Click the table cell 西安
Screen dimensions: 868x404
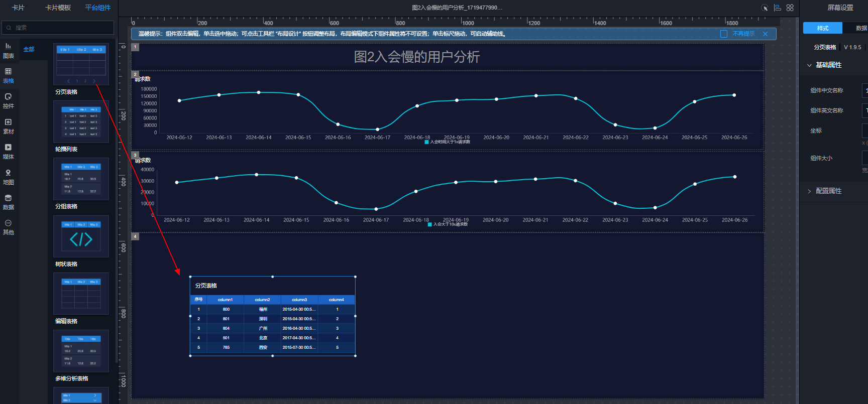tap(263, 347)
